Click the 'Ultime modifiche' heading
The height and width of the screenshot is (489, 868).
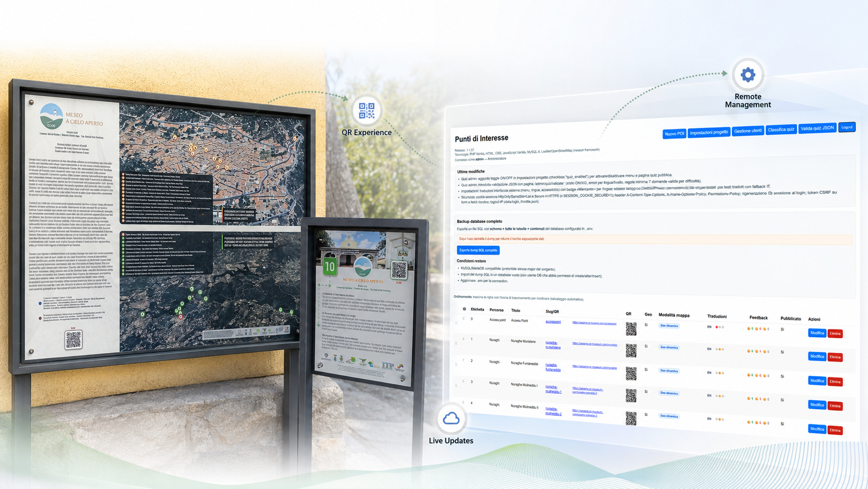[471, 171]
